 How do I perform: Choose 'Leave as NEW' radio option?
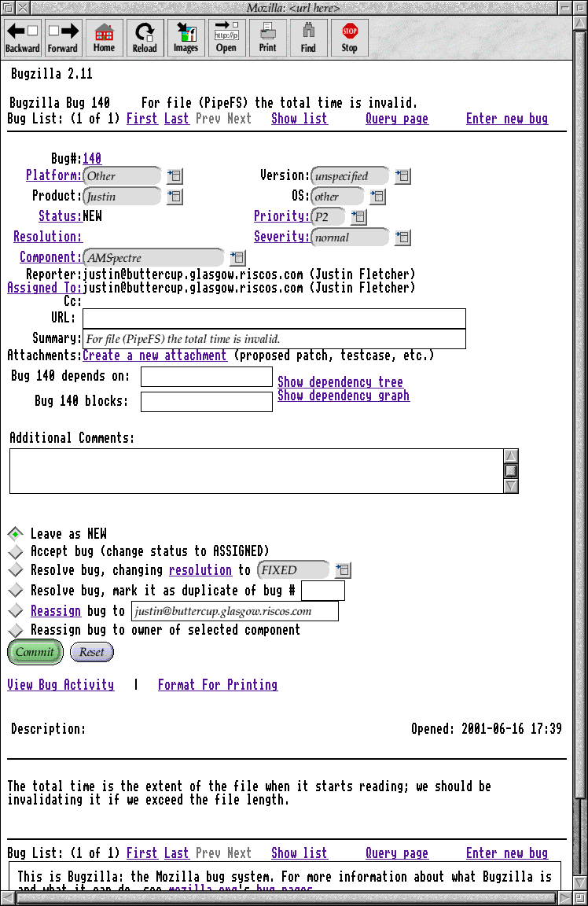point(15,534)
